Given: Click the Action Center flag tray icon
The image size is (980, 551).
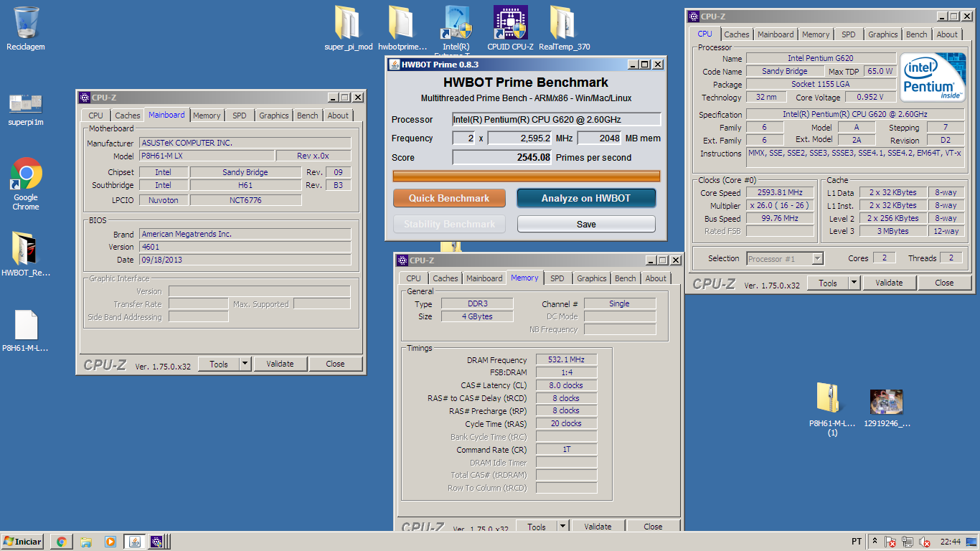Looking at the screenshot, I should pyautogui.click(x=890, y=542).
